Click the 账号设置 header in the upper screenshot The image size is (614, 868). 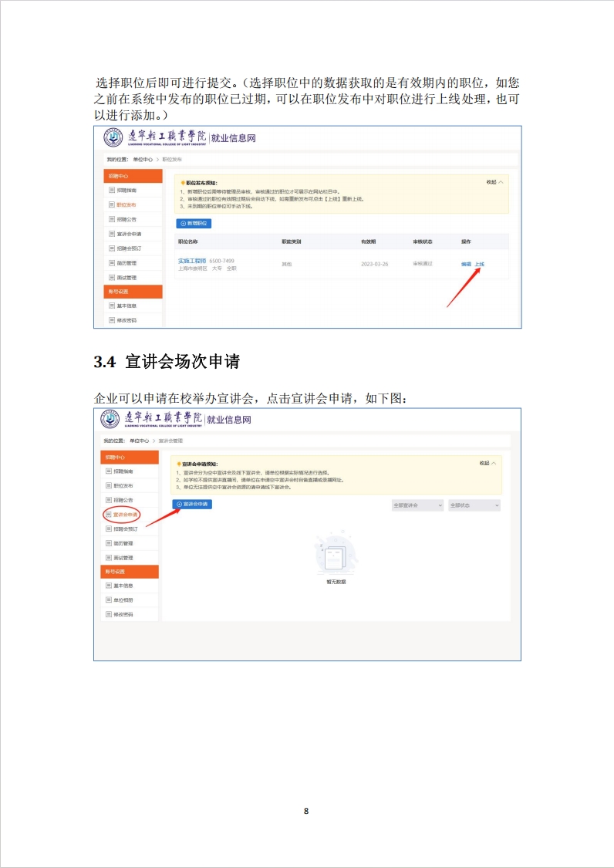tap(133, 291)
